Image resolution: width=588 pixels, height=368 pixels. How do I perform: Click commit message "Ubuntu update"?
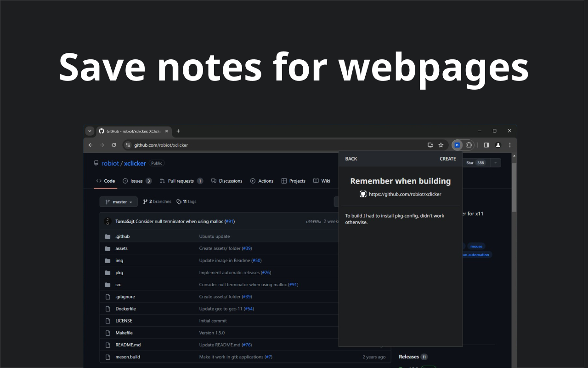[x=215, y=236]
